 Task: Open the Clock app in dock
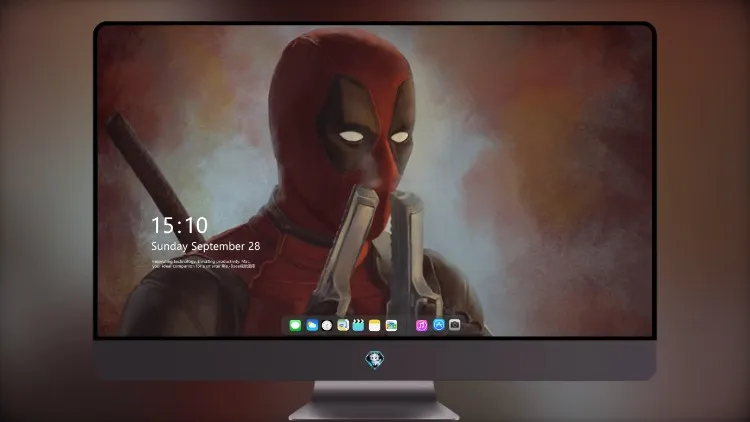click(327, 325)
